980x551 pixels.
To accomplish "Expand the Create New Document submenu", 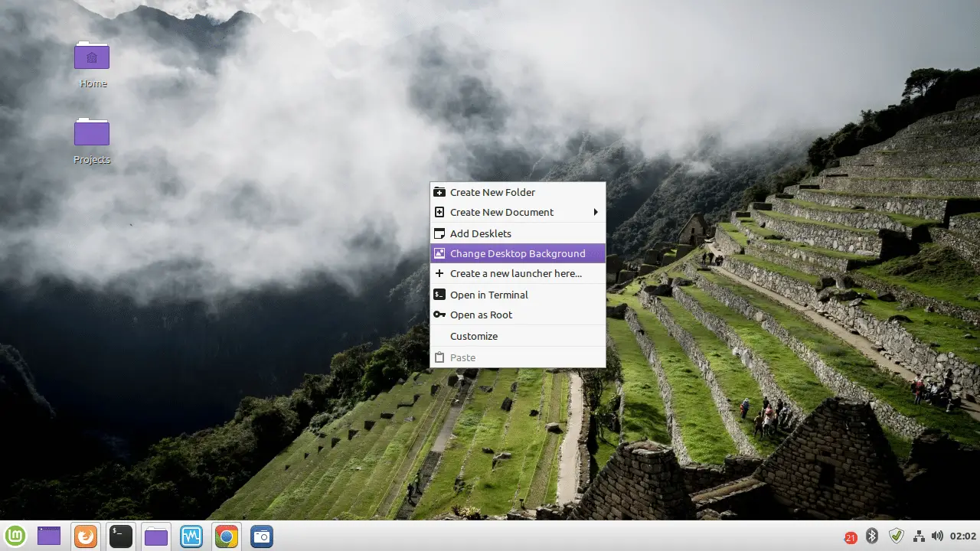I will tap(501, 212).
